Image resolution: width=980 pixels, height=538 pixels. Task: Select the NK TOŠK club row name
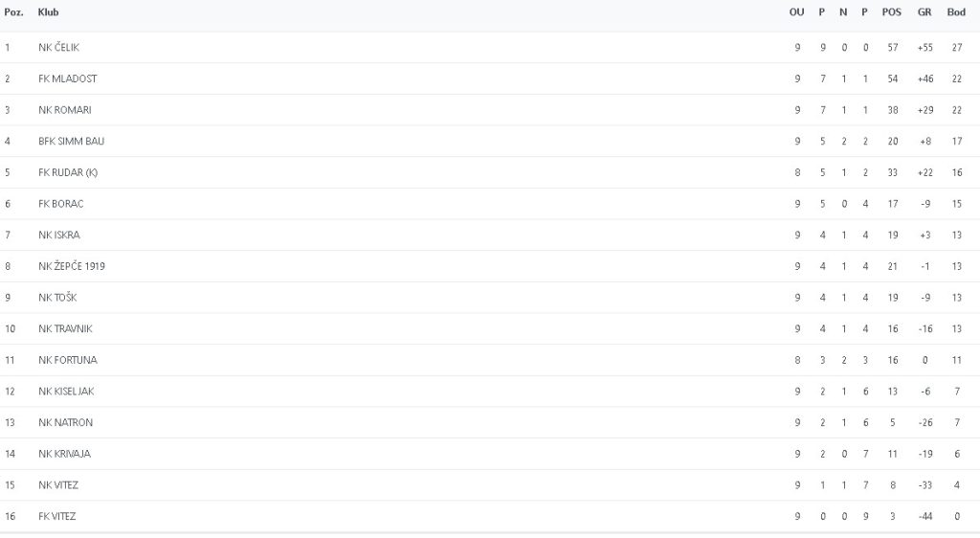57,297
